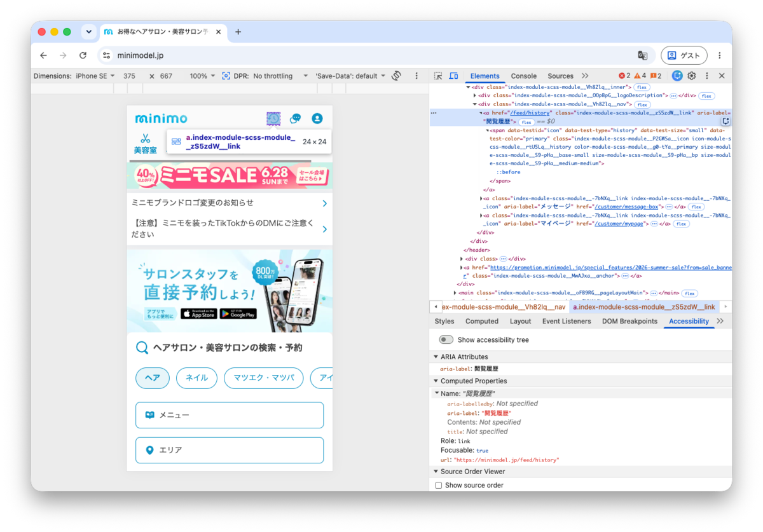This screenshot has width=763, height=532.
Task: Switch to the Sources tab
Action: pyautogui.click(x=560, y=76)
